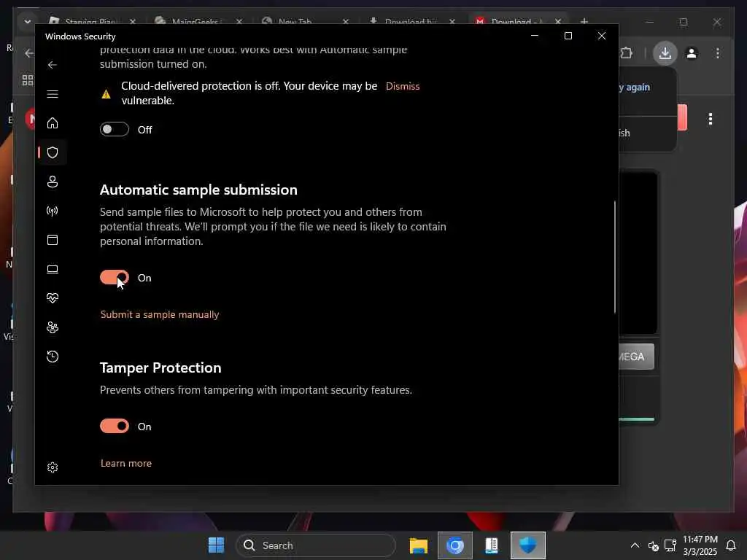Go back in Windows Security
Viewport: 747px width, 560px height.
click(53, 65)
